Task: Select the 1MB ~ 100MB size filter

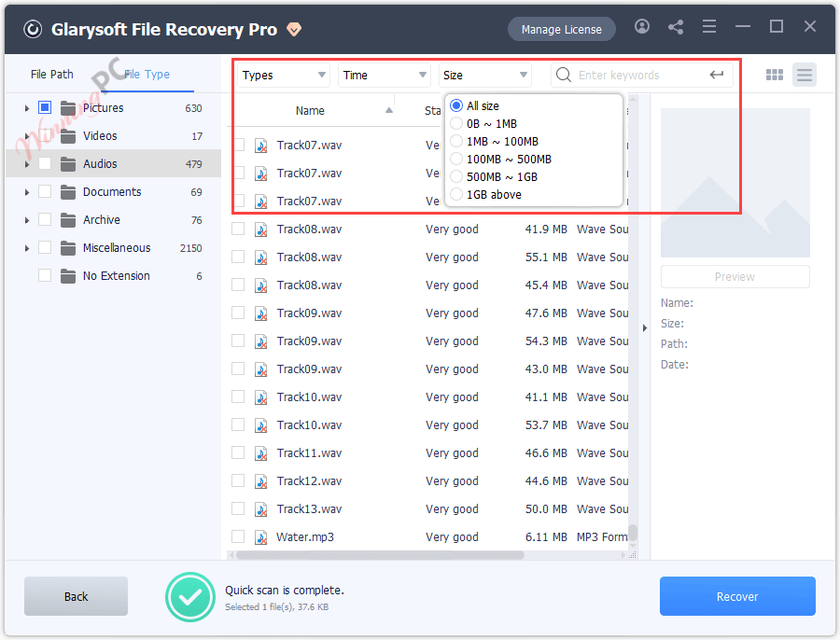Action: [456, 142]
